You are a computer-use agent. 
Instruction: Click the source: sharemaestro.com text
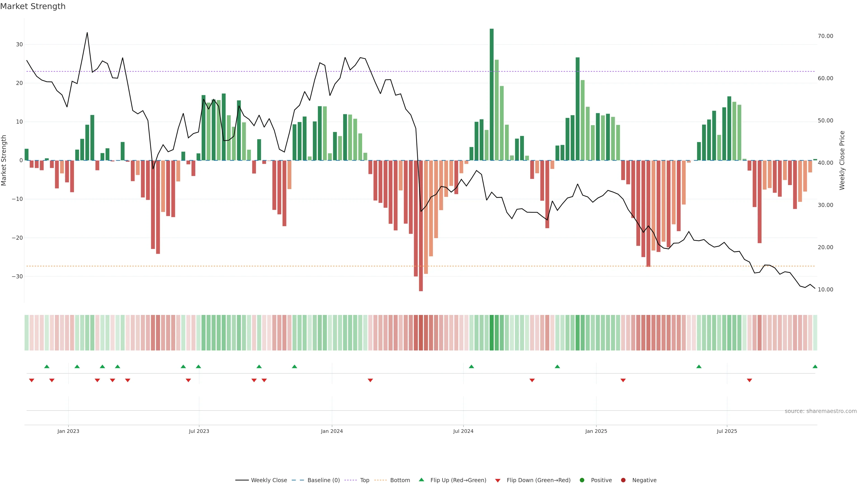pyautogui.click(x=821, y=411)
